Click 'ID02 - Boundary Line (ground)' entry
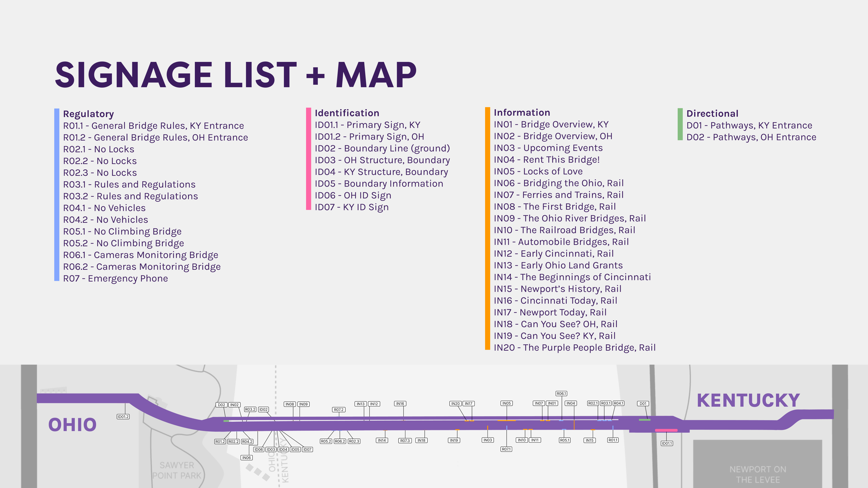The width and height of the screenshot is (868, 488). [x=382, y=148]
